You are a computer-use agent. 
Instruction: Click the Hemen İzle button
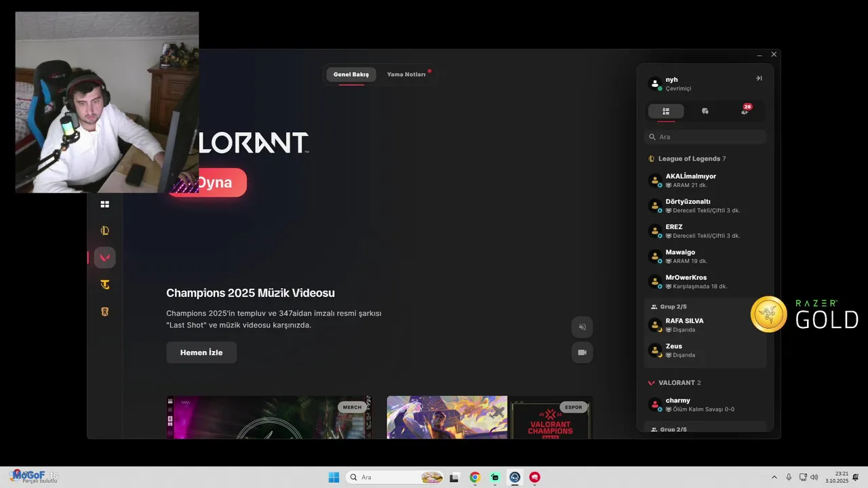coord(201,352)
